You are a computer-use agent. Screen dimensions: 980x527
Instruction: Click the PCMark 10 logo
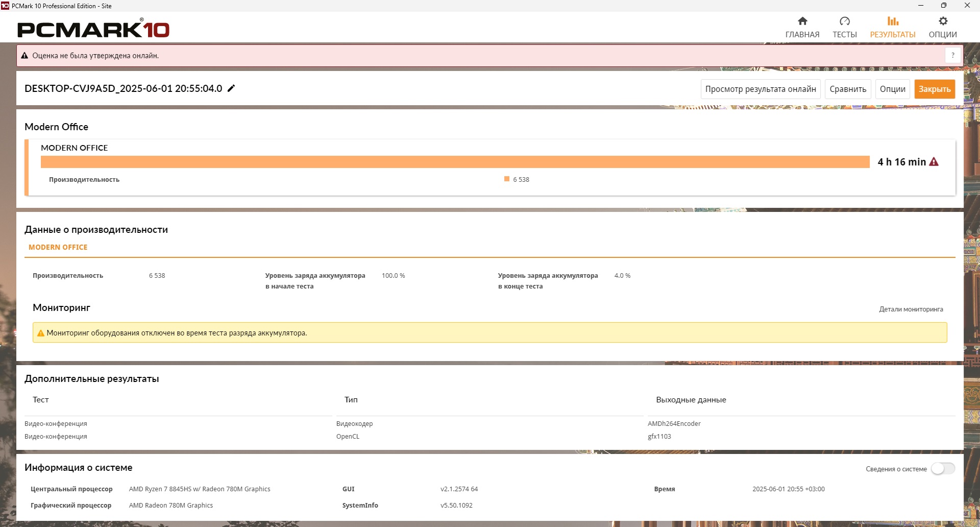pos(93,29)
